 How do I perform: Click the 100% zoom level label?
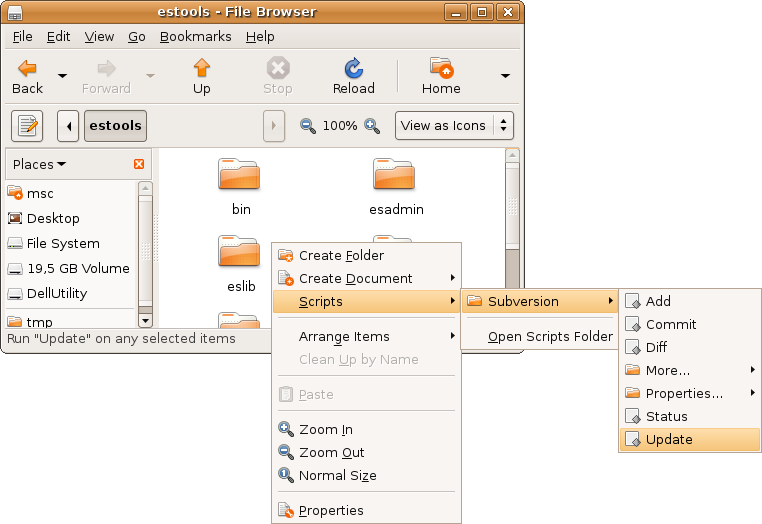340,126
